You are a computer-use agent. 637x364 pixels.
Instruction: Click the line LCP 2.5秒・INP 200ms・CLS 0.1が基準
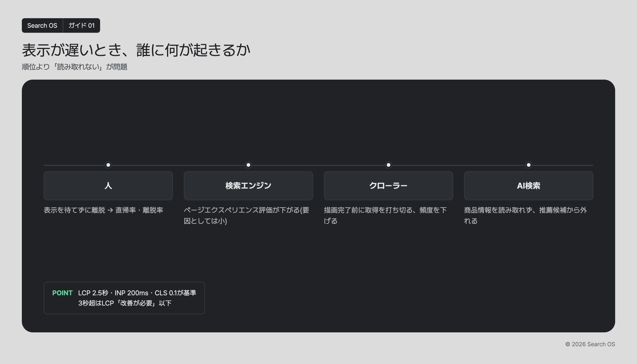pos(137,293)
